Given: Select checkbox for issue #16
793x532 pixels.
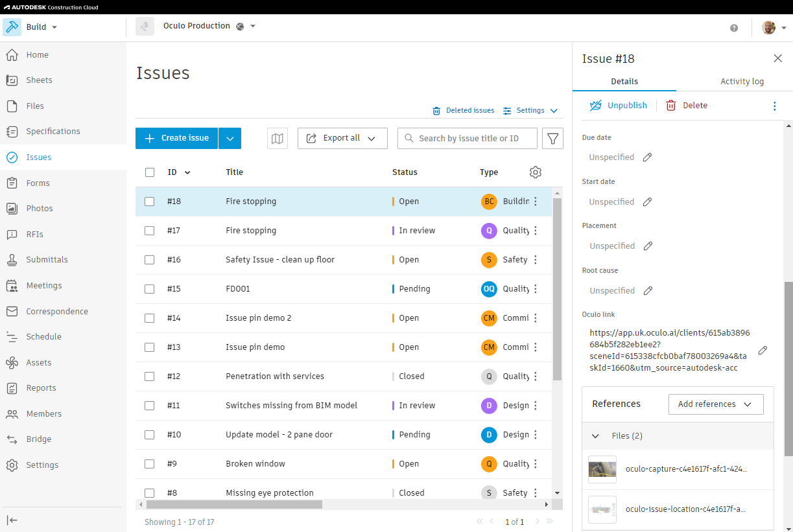Looking at the screenshot, I should click(x=150, y=260).
